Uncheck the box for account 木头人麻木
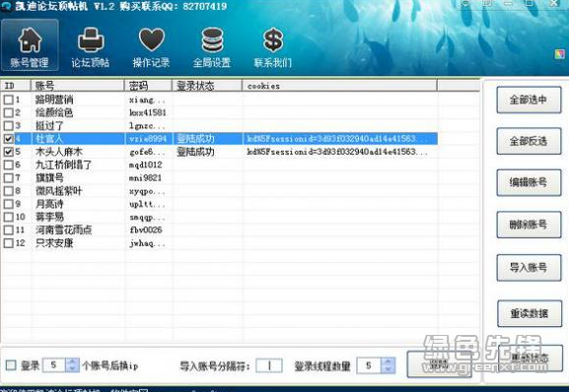This screenshot has height=392, width=569. (x=8, y=152)
